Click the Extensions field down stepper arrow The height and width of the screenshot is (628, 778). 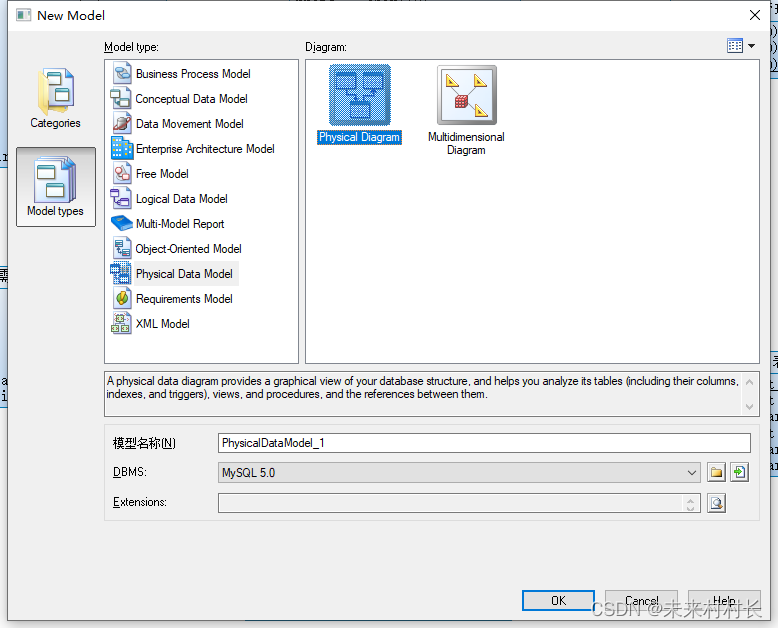(690, 507)
